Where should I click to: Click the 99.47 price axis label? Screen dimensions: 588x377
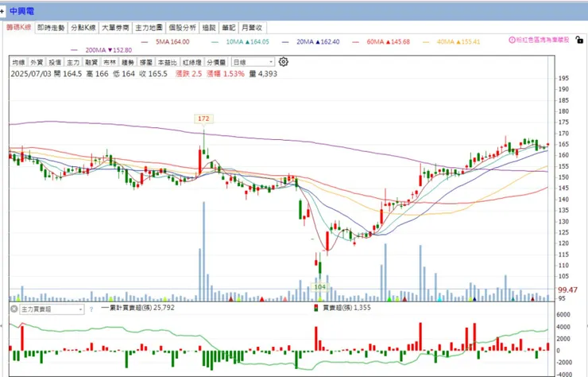pyautogui.click(x=567, y=290)
